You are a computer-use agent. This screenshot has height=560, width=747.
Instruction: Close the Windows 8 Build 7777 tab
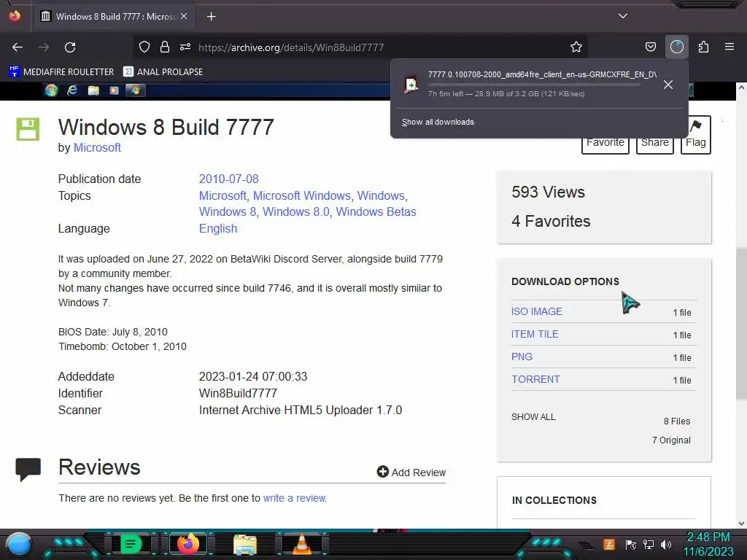(183, 16)
